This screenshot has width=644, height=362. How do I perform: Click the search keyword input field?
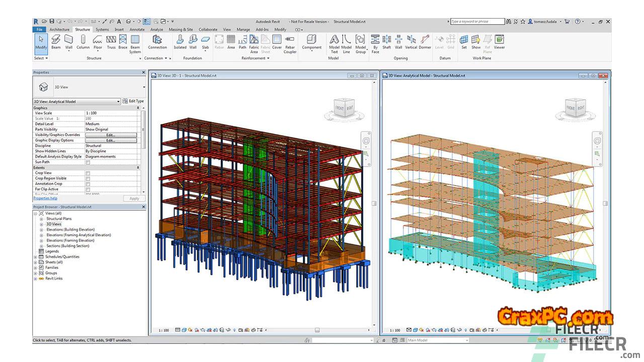pos(477,22)
